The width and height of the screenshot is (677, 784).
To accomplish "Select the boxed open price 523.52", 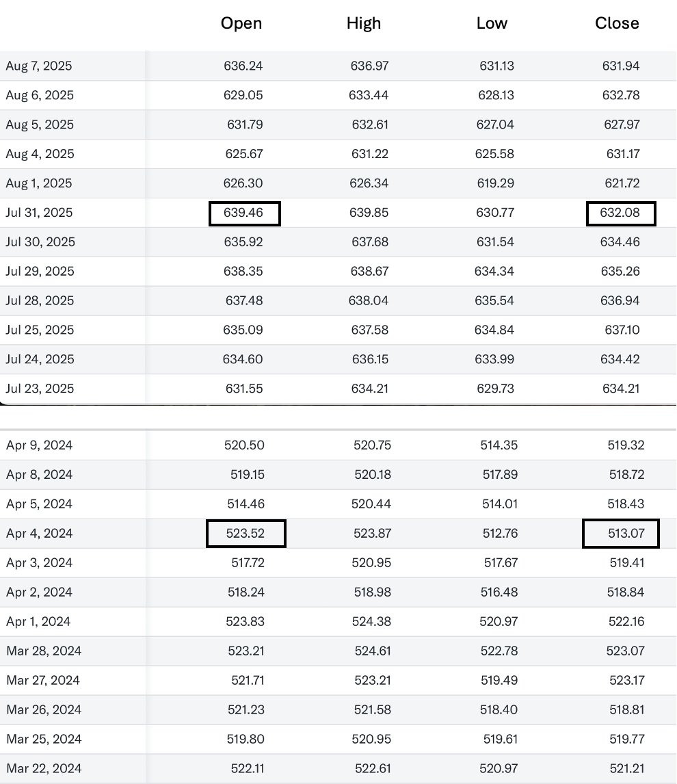I will point(245,534).
